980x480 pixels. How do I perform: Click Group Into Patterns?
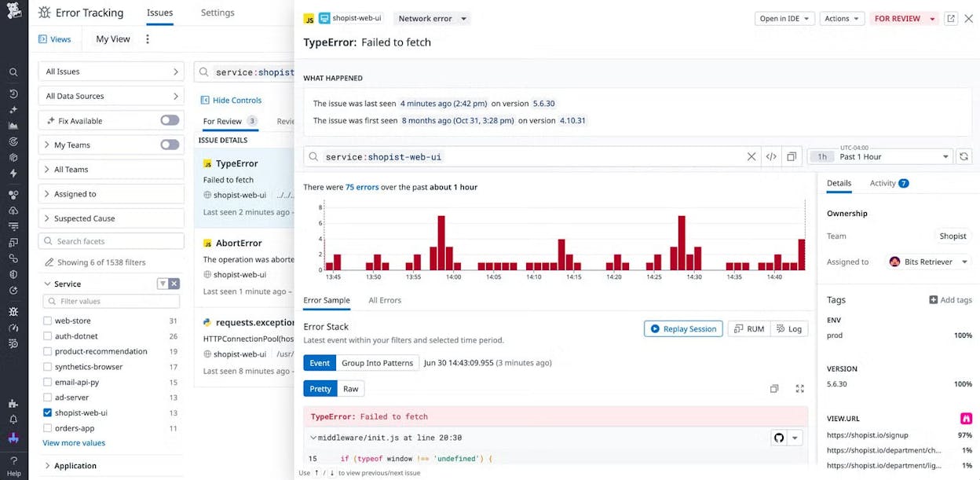pyautogui.click(x=377, y=363)
